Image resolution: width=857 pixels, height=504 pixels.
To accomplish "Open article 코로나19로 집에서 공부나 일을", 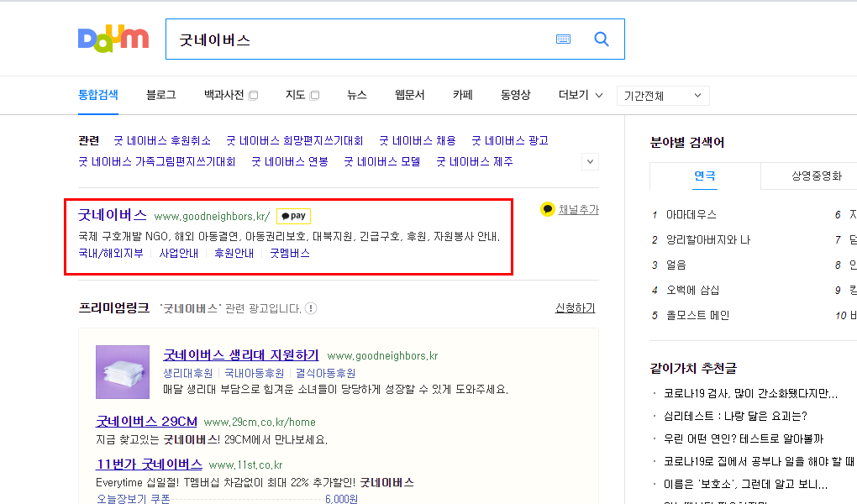I will [759, 462].
